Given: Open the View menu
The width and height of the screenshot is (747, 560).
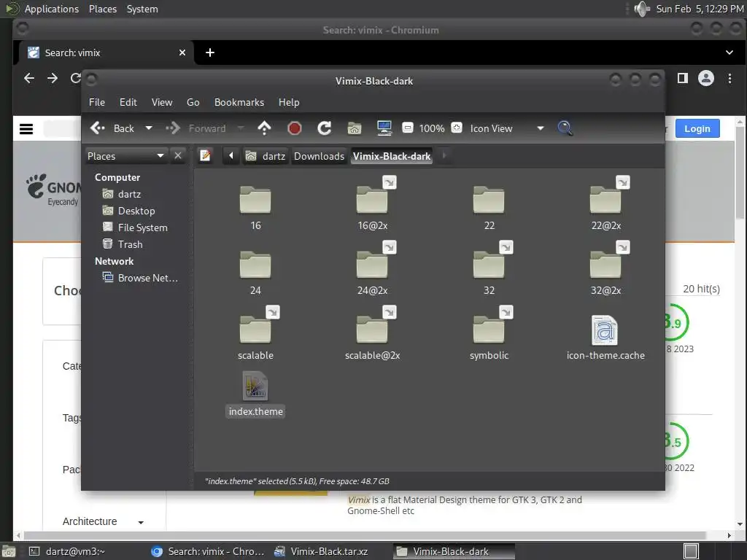Looking at the screenshot, I should 162,102.
